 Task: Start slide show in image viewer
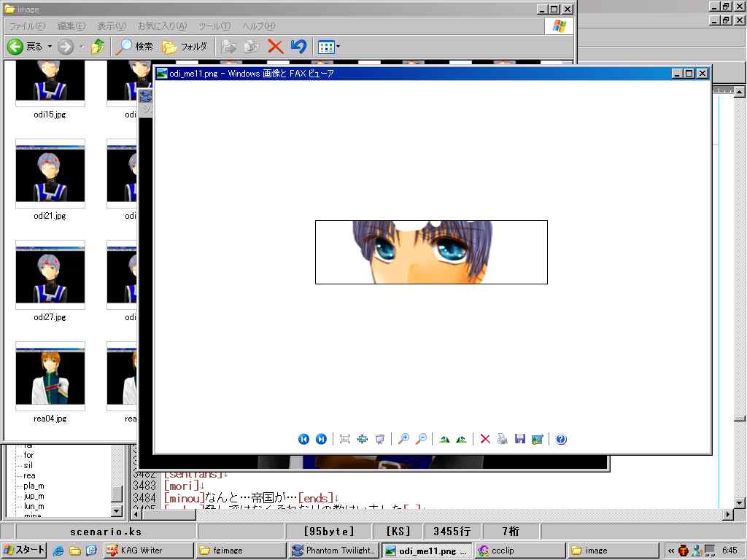[x=379, y=439]
